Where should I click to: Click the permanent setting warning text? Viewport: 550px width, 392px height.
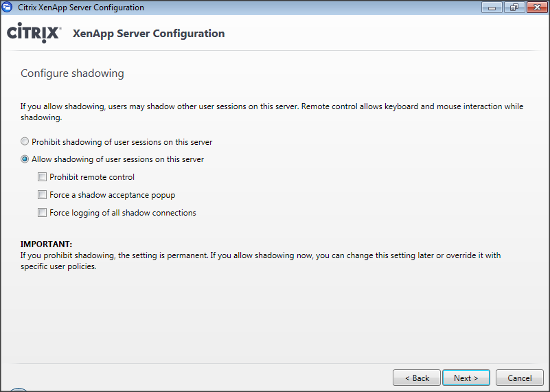(260, 261)
